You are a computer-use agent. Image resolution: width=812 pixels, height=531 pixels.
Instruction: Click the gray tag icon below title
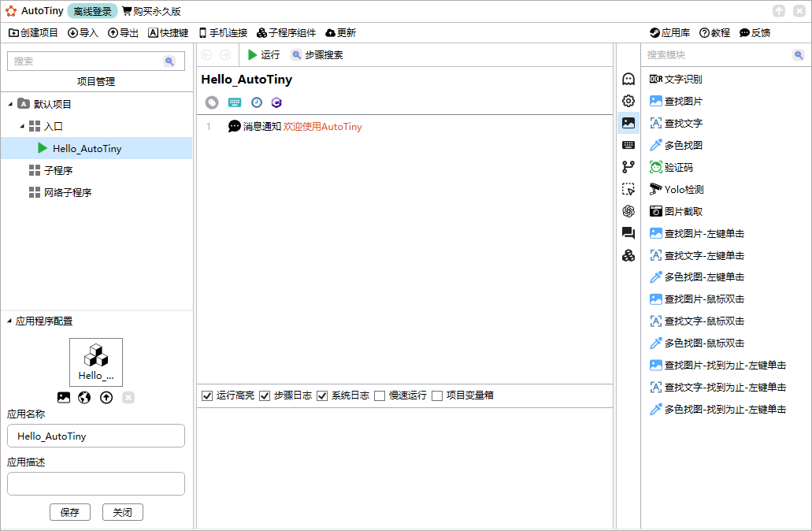click(212, 102)
